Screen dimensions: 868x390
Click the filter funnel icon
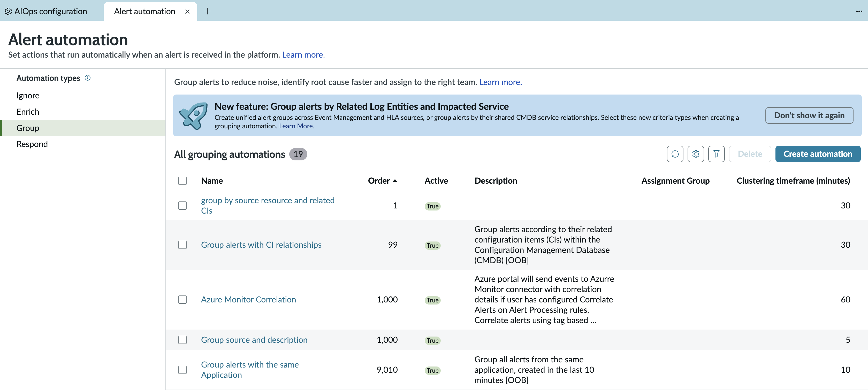pyautogui.click(x=716, y=154)
